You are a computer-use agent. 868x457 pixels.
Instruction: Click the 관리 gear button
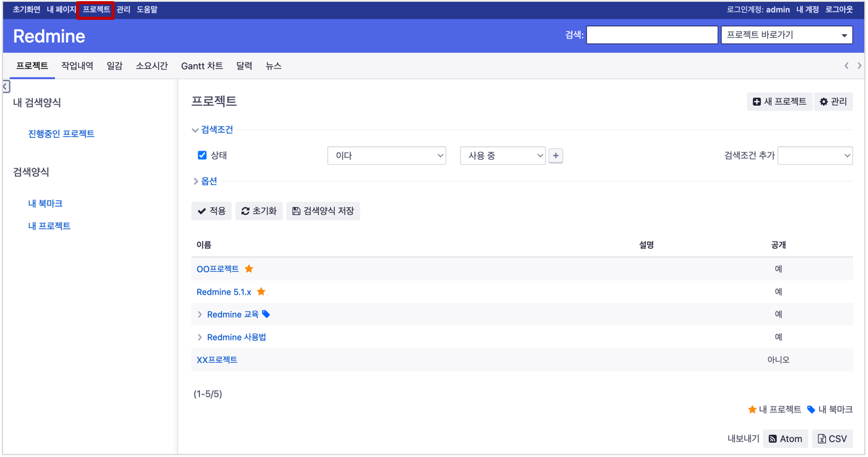click(x=833, y=102)
